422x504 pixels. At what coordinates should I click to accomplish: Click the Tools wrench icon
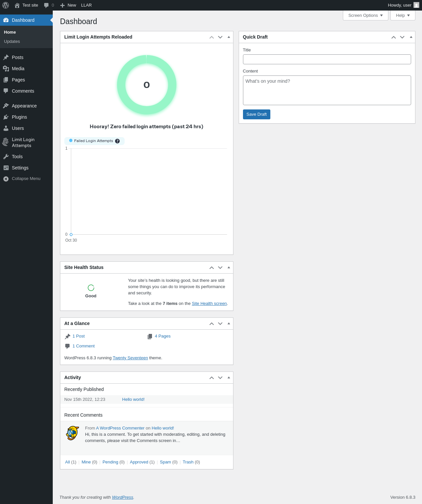coord(6,157)
